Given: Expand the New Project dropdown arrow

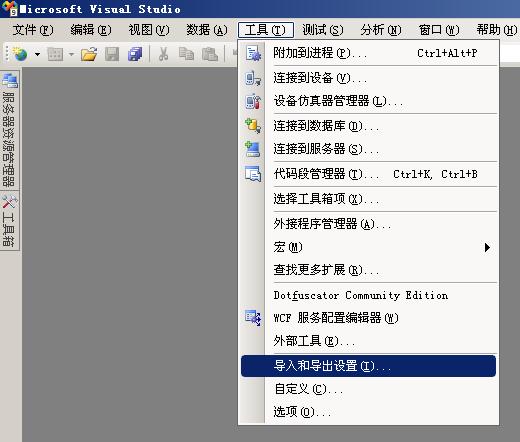Looking at the screenshot, I should click(38, 54).
